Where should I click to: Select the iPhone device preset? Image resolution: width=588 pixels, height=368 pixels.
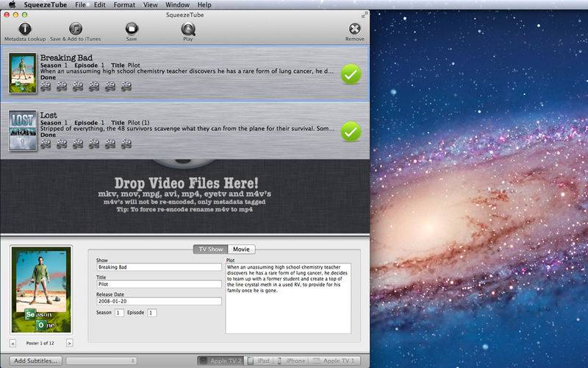tap(291, 361)
